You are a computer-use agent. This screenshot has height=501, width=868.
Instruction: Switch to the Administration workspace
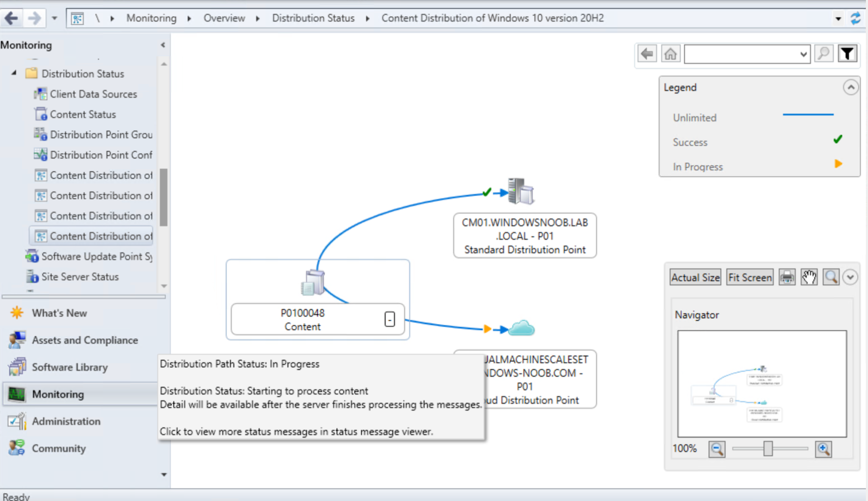tap(66, 421)
